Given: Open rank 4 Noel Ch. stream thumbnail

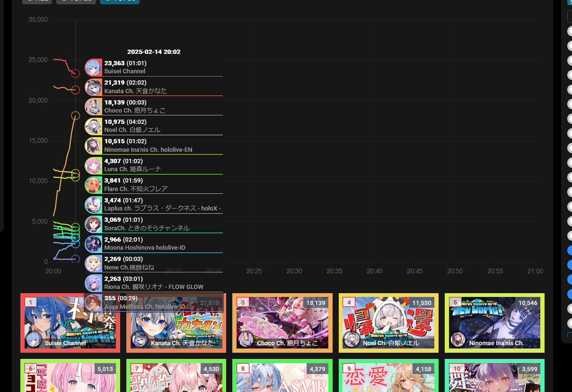Looking at the screenshot, I should (x=388, y=323).
